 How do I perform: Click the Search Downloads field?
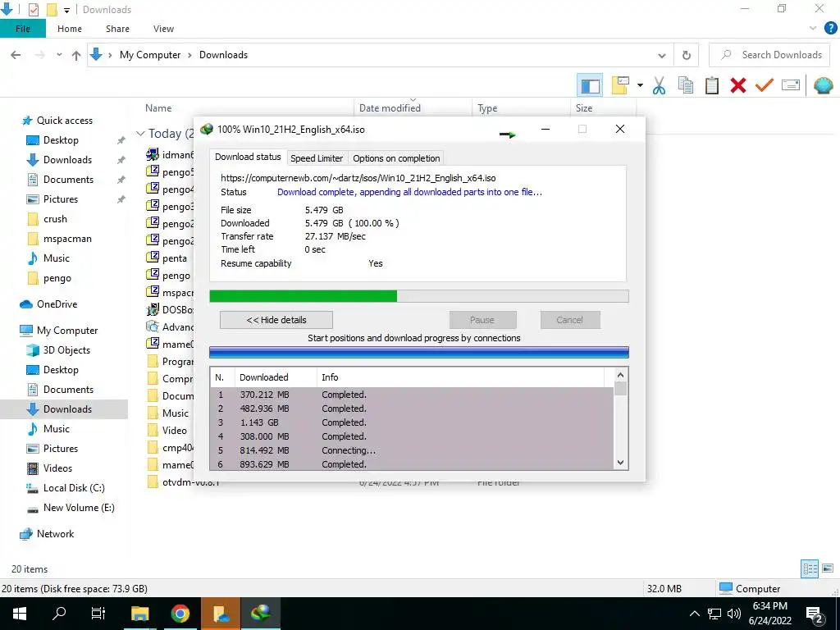tap(769, 55)
